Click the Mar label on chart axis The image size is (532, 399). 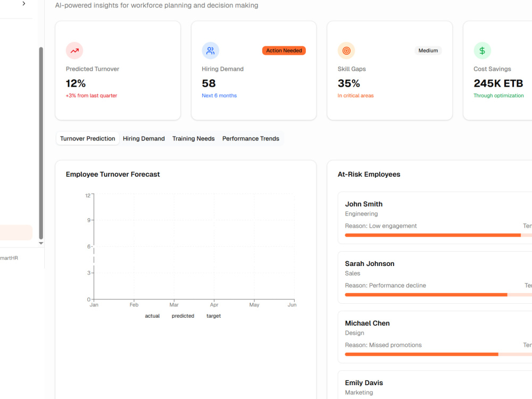click(174, 305)
